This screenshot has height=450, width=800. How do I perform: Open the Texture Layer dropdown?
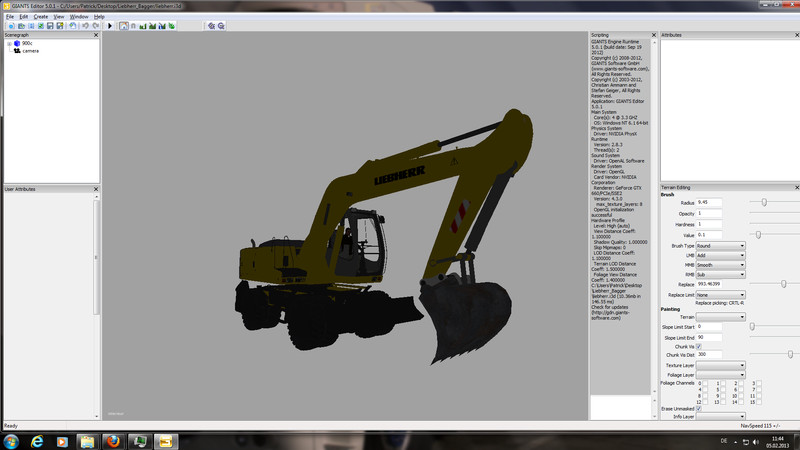pos(720,365)
